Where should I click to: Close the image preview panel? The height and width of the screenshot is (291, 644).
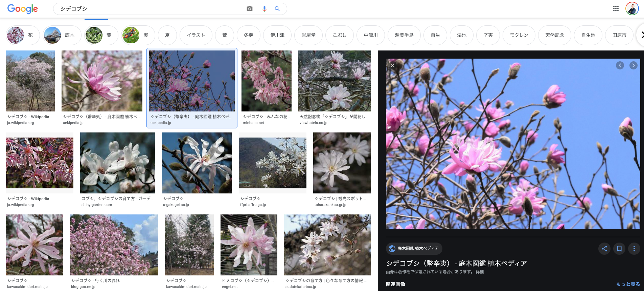[x=393, y=65]
